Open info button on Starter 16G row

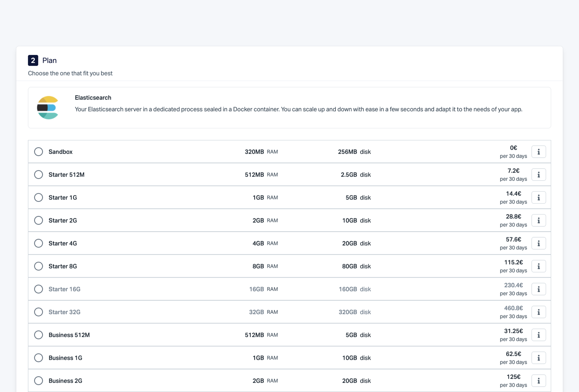538,289
